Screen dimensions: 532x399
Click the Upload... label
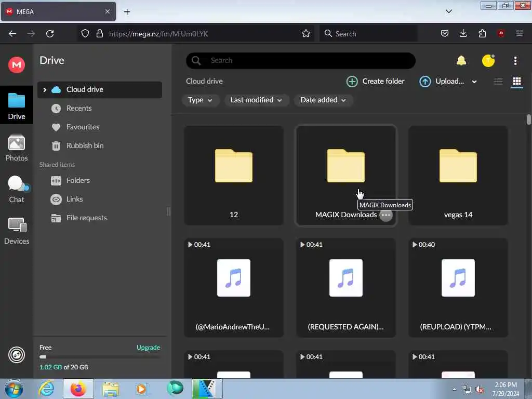[449, 82]
